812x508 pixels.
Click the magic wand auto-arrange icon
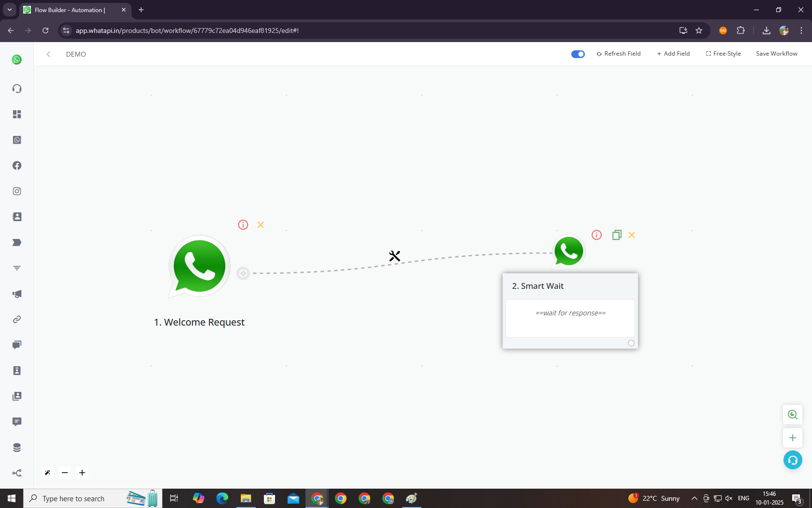click(x=47, y=473)
